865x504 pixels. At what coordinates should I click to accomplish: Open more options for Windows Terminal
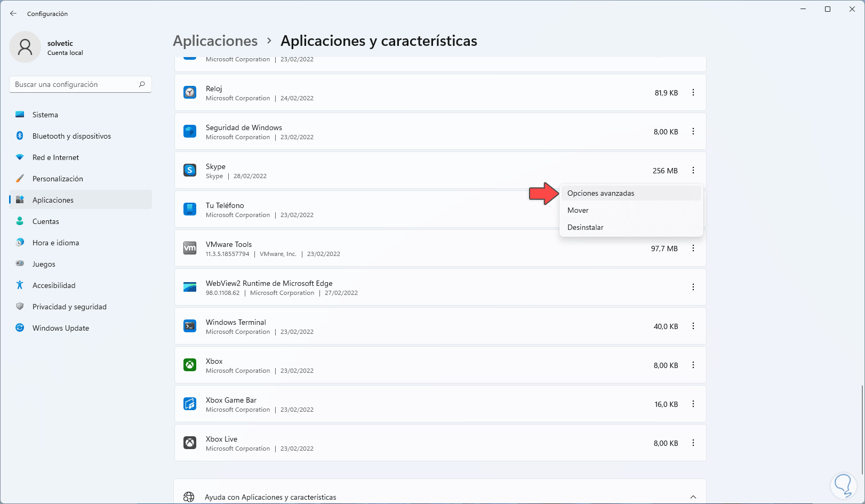click(693, 326)
